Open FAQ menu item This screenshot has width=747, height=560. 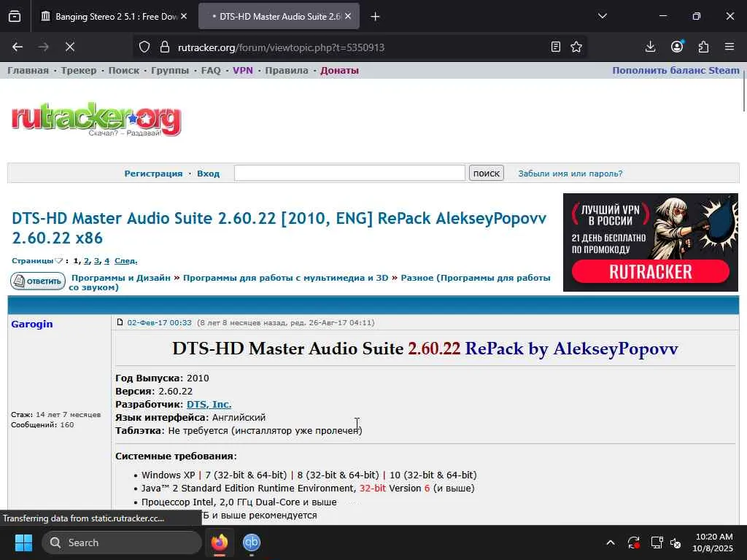(x=211, y=71)
